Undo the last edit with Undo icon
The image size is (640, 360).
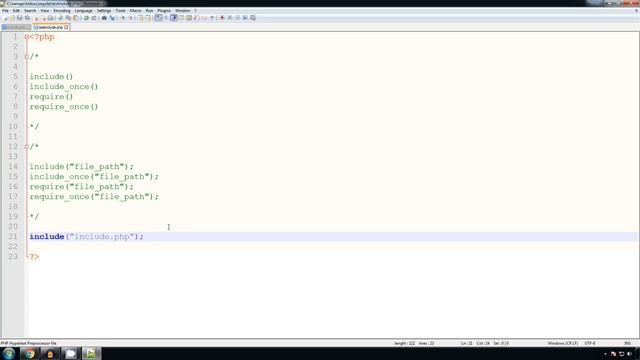[86, 18]
